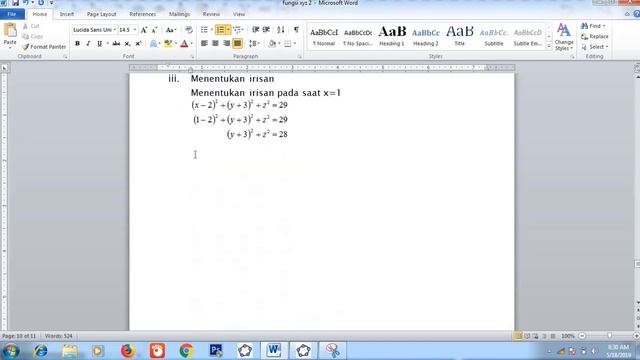Open Firefox from taskbar
The image size is (640, 360).
click(128, 351)
